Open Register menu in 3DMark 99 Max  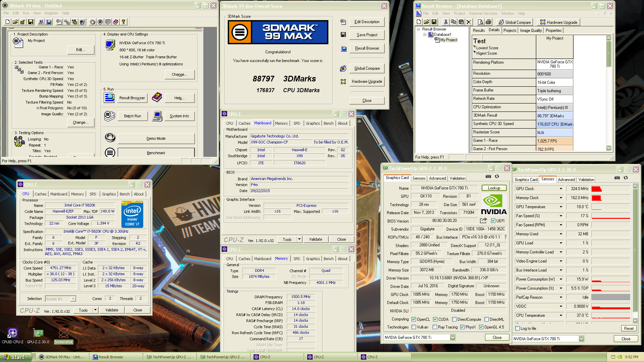click(x=51, y=13)
